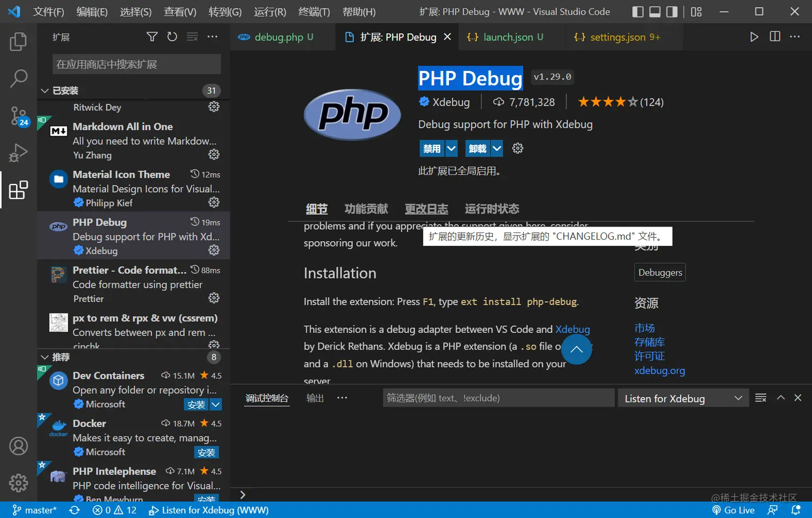Viewport: 812px width, 518px height.
Task: Open the Accounts menu icon
Action: [18, 446]
